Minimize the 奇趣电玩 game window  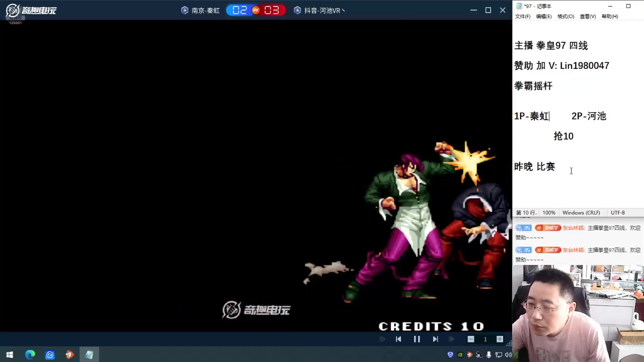[473, 10]
